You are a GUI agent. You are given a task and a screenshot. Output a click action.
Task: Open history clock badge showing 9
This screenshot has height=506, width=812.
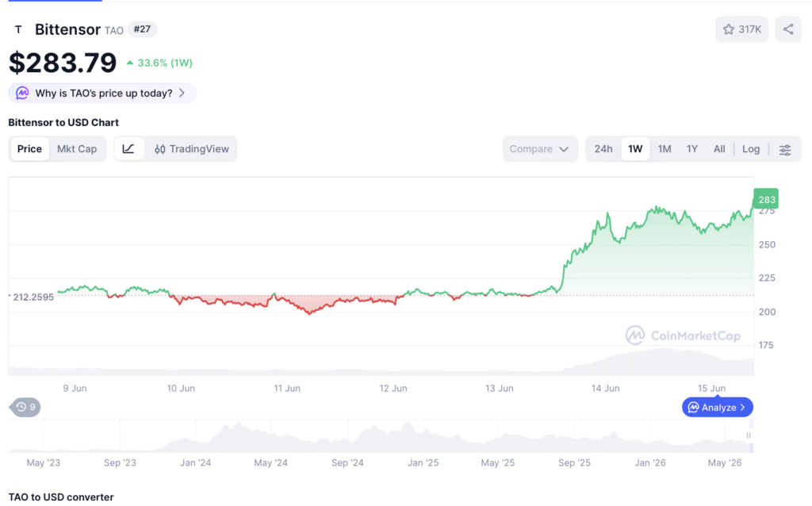click(x=25, y=407)
